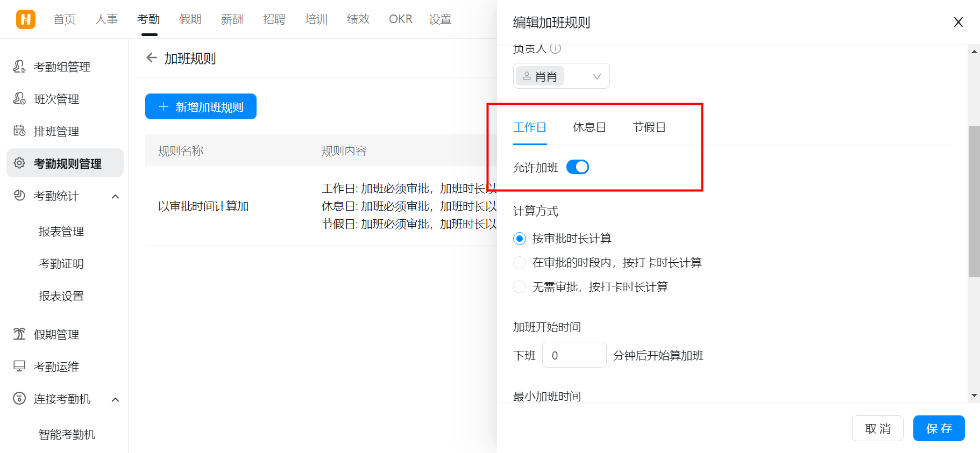Image resolution: width=980 pixels, height=453 pixels.
Task: Select 按审批时长计算 radio option
Action: point(520,238)
